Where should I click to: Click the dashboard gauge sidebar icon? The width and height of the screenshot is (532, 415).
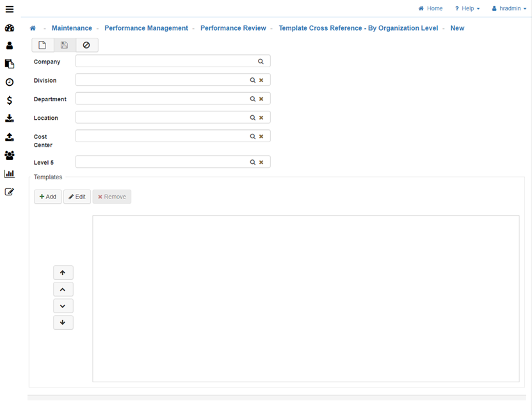(x=10, y=28)
